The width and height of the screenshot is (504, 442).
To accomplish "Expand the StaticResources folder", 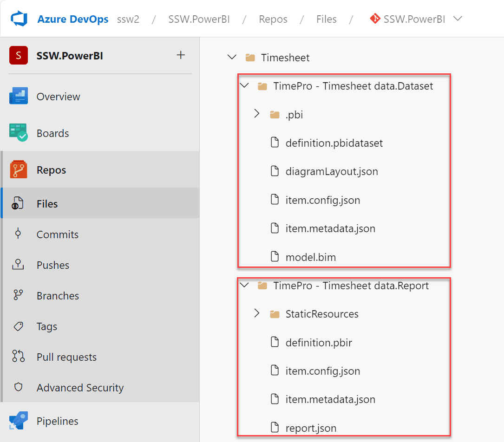I will (256, 314).
